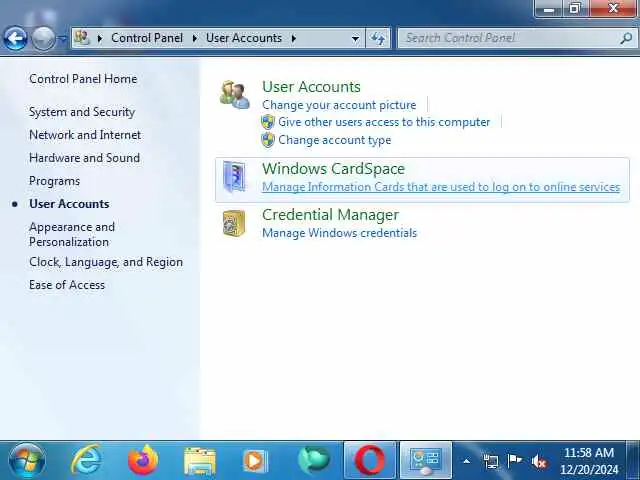The height and width of the screenshot is (480, 640).
Task: Show hidden tray icons arrow
Action: [467, 461]
